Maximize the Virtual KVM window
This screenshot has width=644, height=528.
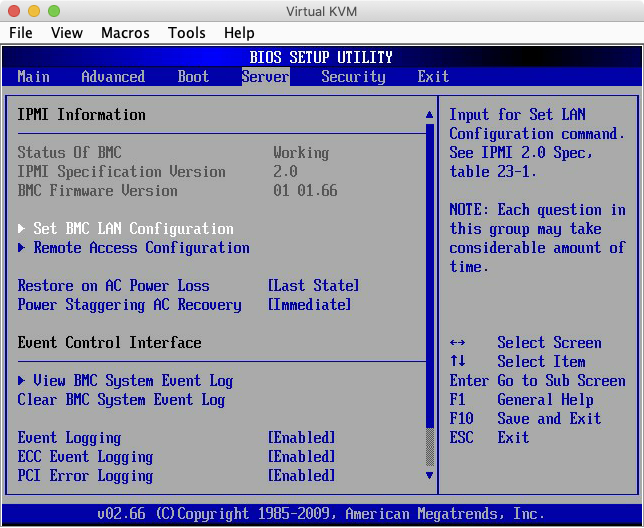pos(54,11)
